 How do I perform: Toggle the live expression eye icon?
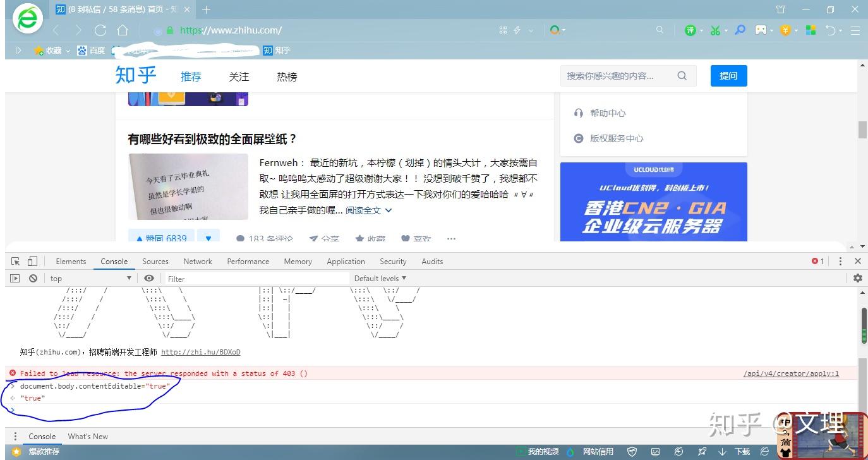149,278
